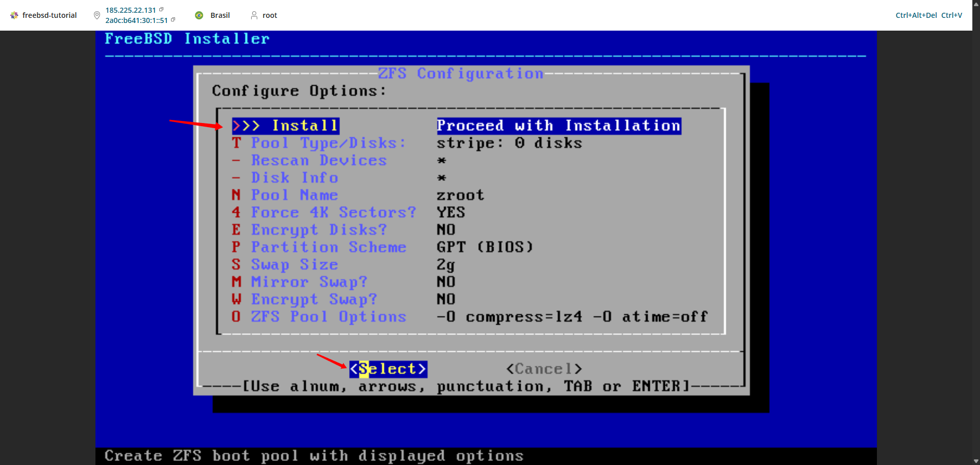The height and width of the screenshot is (465, 980).
Task: Select the Install menu entry
Action: click(285, 126)
